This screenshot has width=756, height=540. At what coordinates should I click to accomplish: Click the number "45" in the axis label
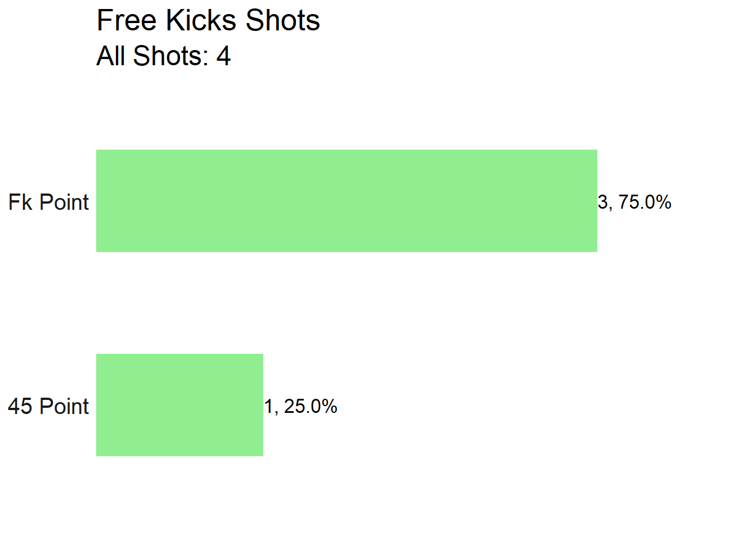coord(20,406)
